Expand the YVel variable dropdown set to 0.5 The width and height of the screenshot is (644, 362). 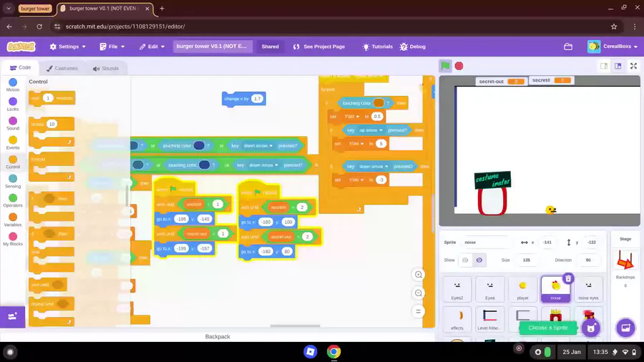(x=351, y=117)
